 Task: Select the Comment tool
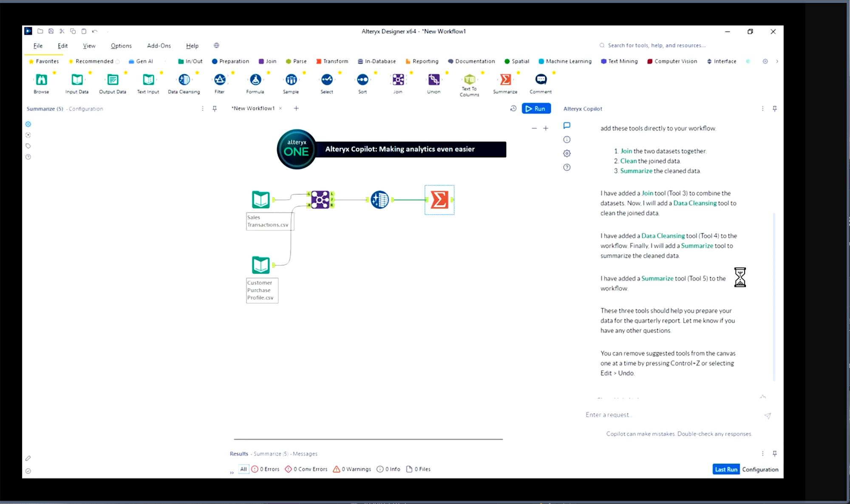click(541, 79)
